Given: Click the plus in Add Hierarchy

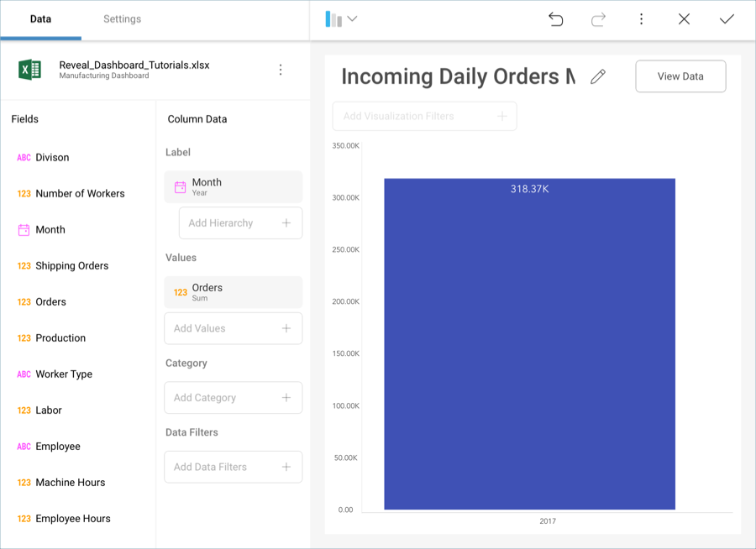Looking at the screenshot, I should 286,223.
